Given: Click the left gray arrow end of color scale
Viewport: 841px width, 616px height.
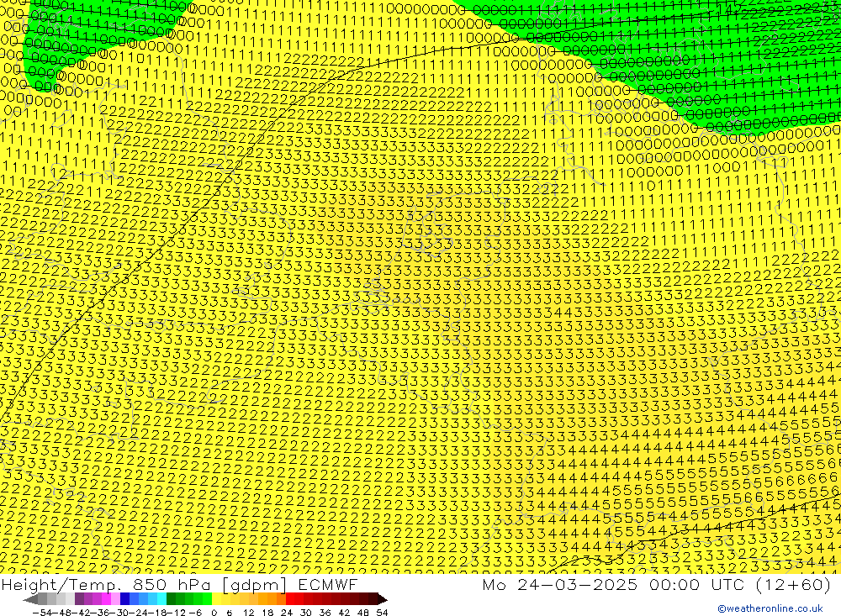Looking at the screenshot, I should 30,600.
